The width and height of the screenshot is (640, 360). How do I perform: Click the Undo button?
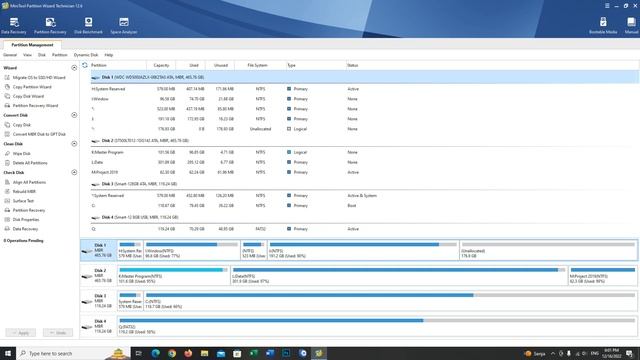[x=58, y=333]
